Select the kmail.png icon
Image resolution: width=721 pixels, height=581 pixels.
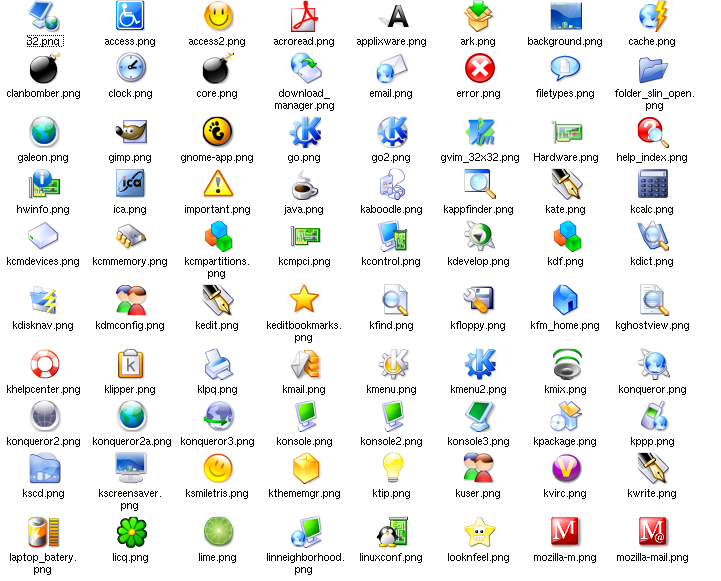click(304, 363)
